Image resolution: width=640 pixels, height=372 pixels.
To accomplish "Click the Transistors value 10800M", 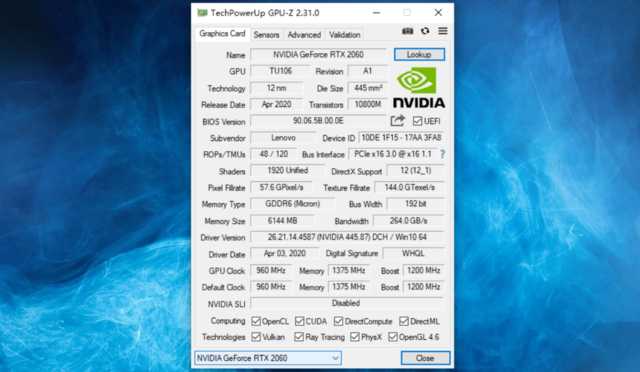I will coord(367,105).
